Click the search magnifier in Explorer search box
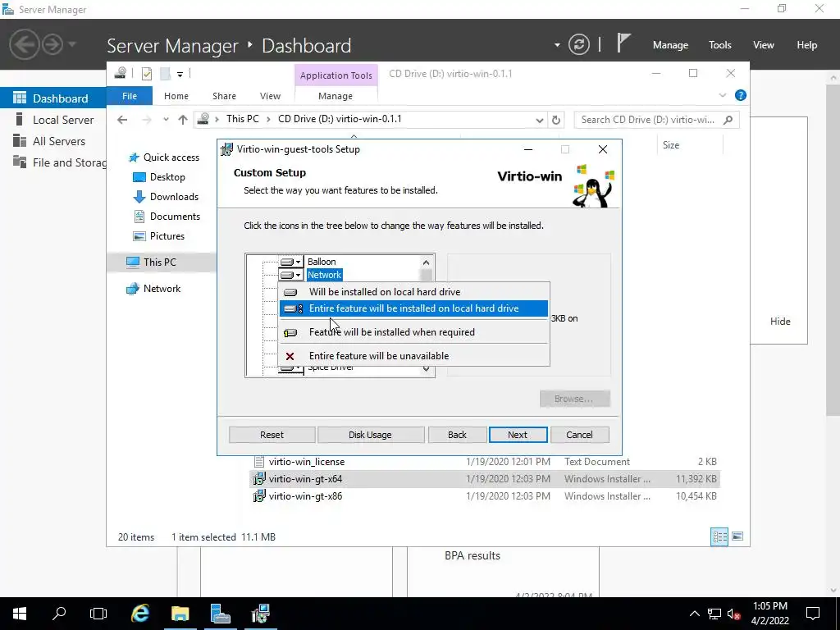This screenshot has width=840, height=630. [x=728, y=120]
